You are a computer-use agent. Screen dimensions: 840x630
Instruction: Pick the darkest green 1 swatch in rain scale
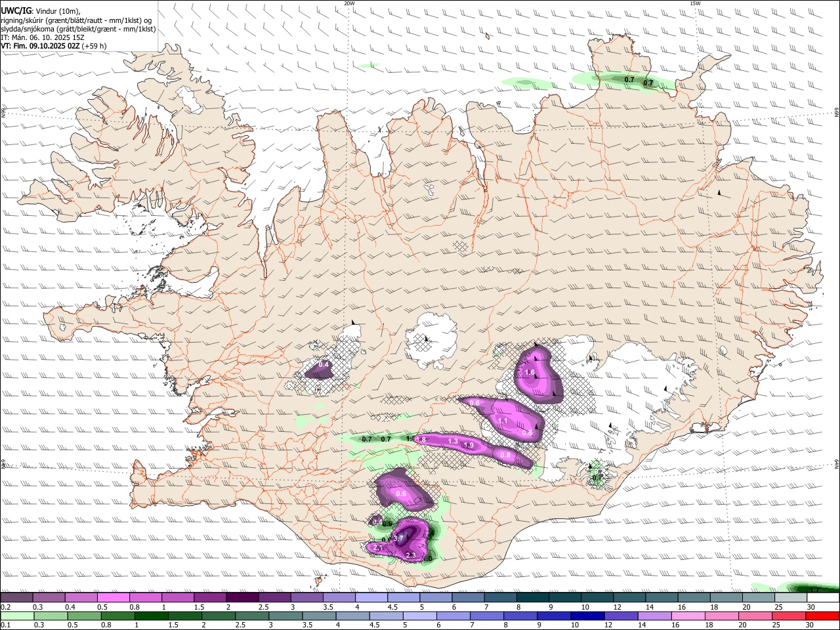(x=151, y=616)
